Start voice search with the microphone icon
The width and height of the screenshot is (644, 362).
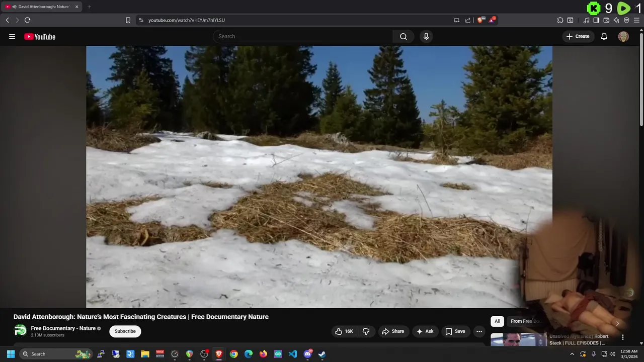(x=426, y=36)
